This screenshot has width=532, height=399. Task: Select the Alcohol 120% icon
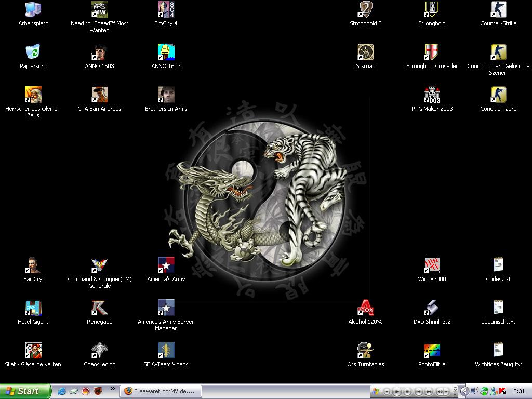(x=365, y=308)
